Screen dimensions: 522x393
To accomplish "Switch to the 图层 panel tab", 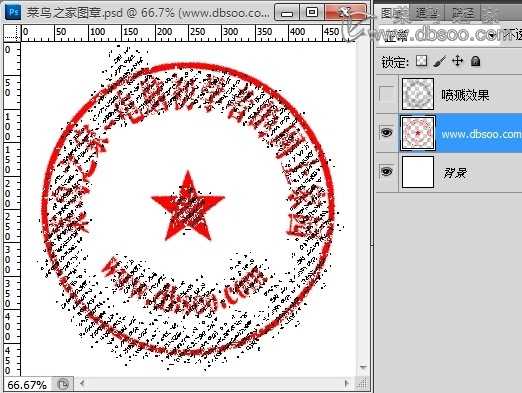I will click(392, 13).
